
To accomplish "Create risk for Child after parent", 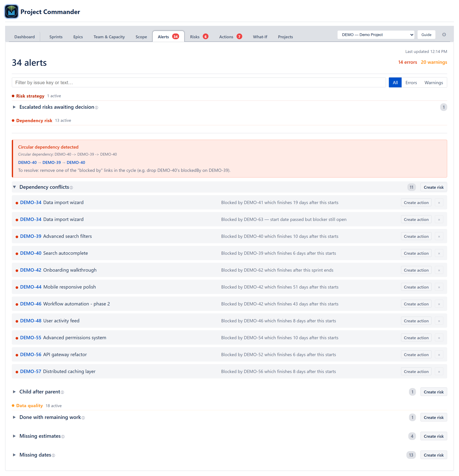I will coord(433,392).
